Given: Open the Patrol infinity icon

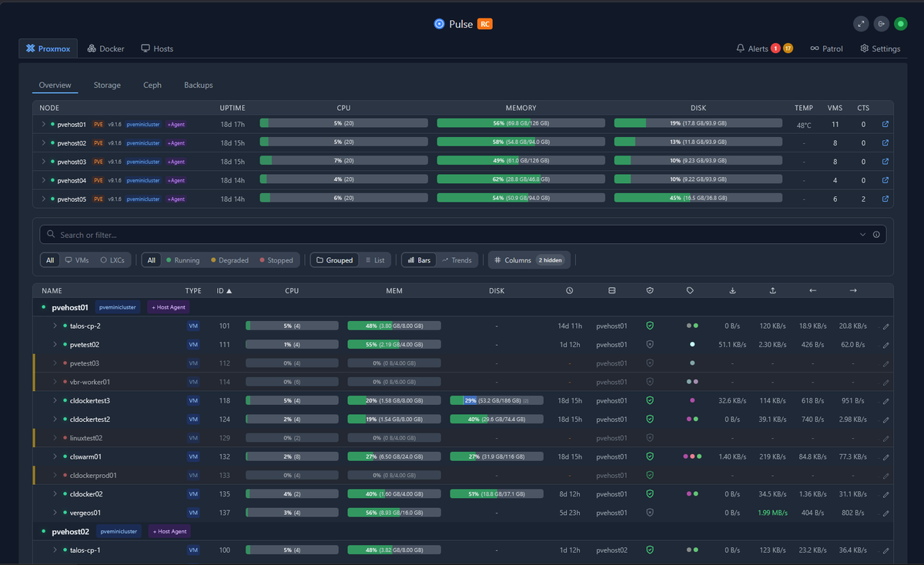Looking at the screenshot, I should 815,48.
